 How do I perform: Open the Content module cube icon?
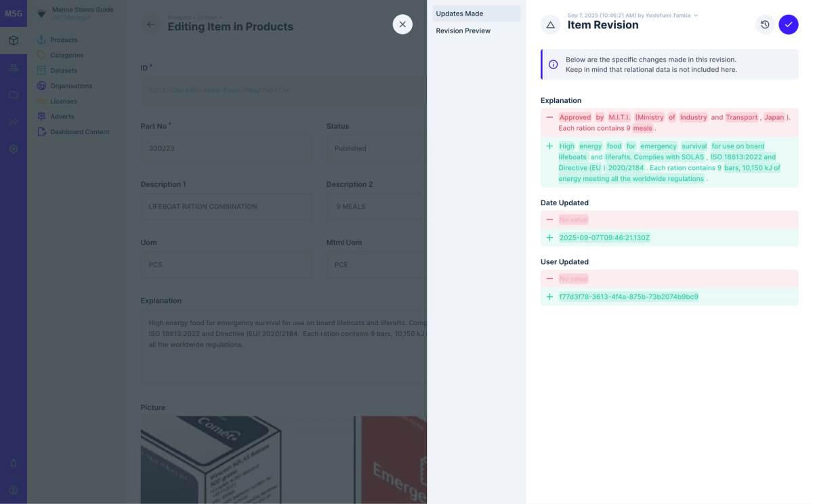pyautogui.click(x=14, y=41)
